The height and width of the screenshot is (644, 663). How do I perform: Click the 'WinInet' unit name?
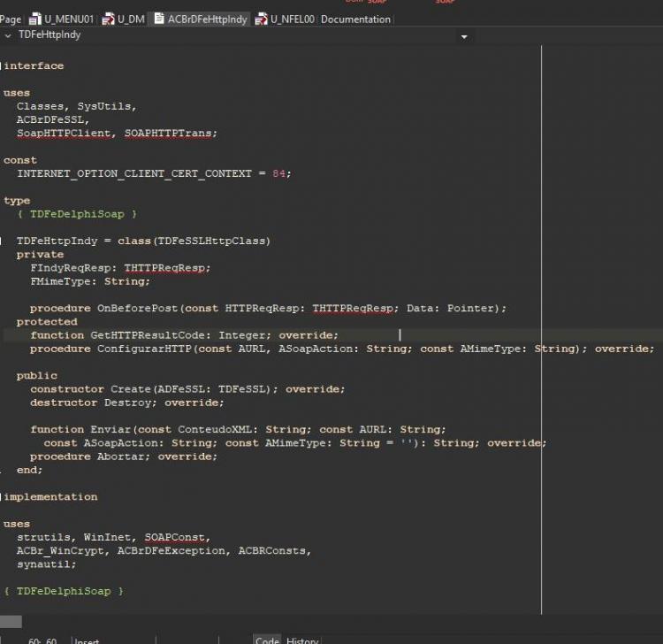pos(107,537)
